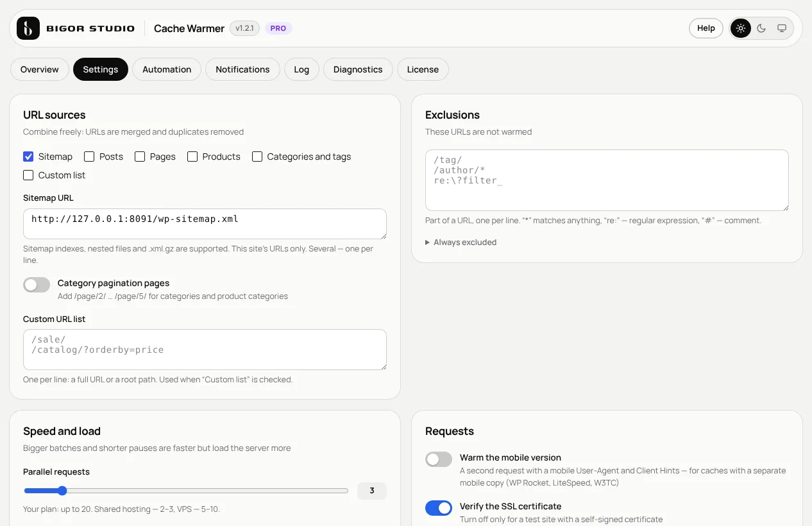Image resolution: width=812 pixels, height=526 pixels.
Task: Click the Parallel requests value 3
Action: pos(372,491)
